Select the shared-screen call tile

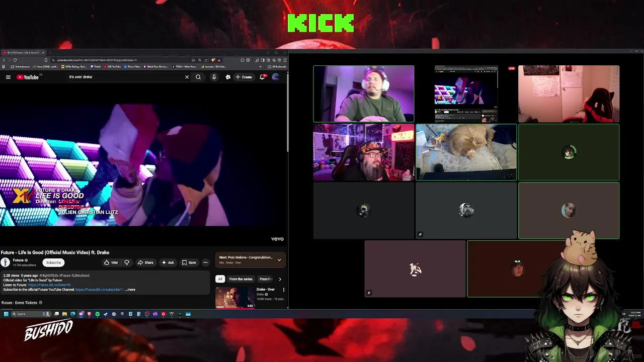466,94
